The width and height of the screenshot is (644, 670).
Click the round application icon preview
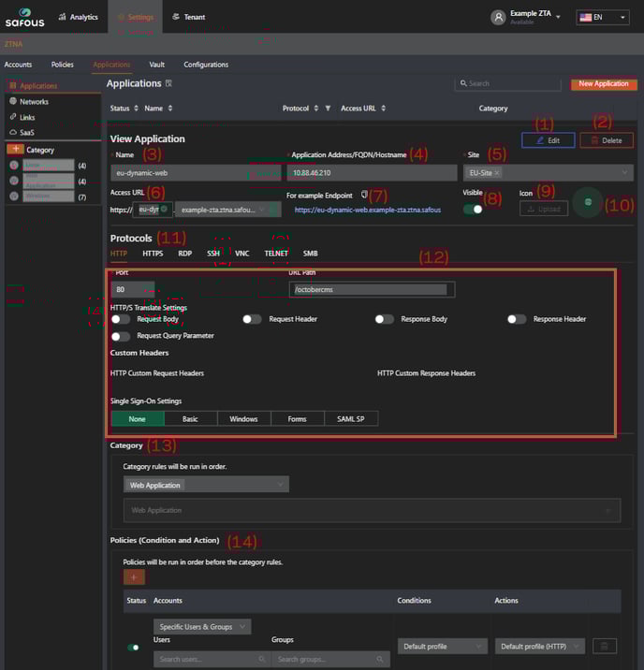(x=587, y=202)
